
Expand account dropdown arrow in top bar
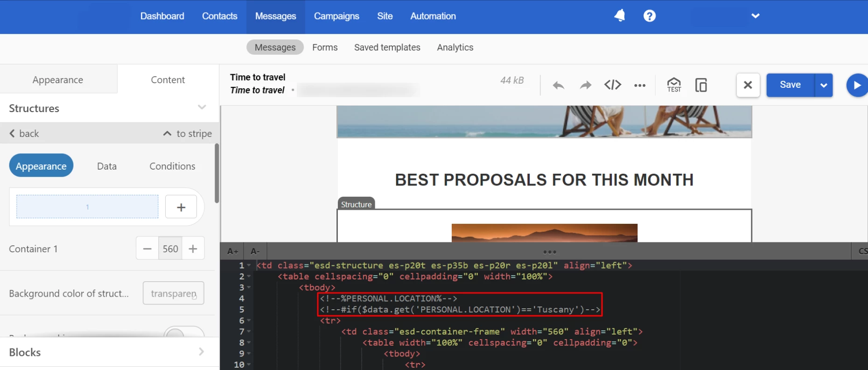[x=756, y=16]
